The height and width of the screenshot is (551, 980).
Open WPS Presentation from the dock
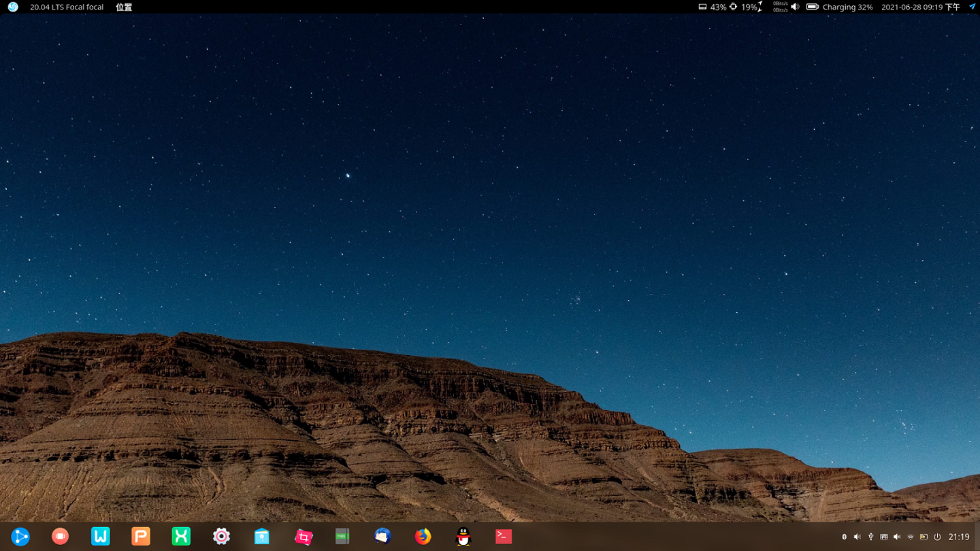point(141,537)
